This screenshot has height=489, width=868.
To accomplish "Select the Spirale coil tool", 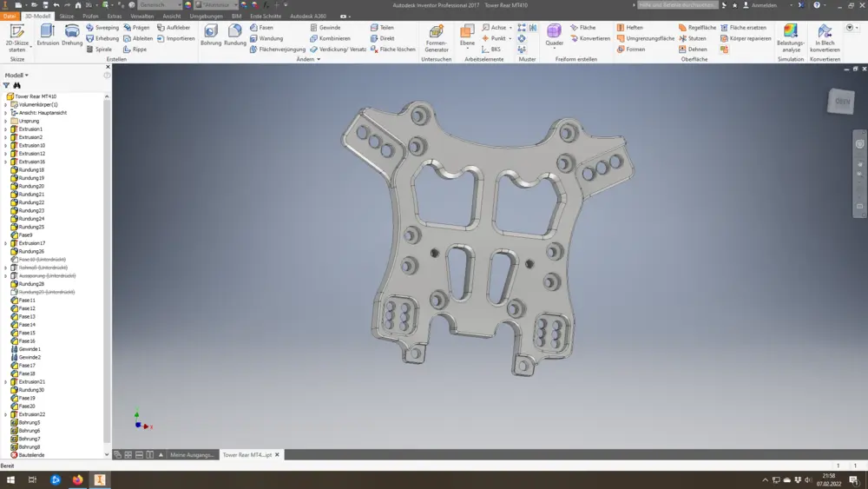I will pos(99,50).
